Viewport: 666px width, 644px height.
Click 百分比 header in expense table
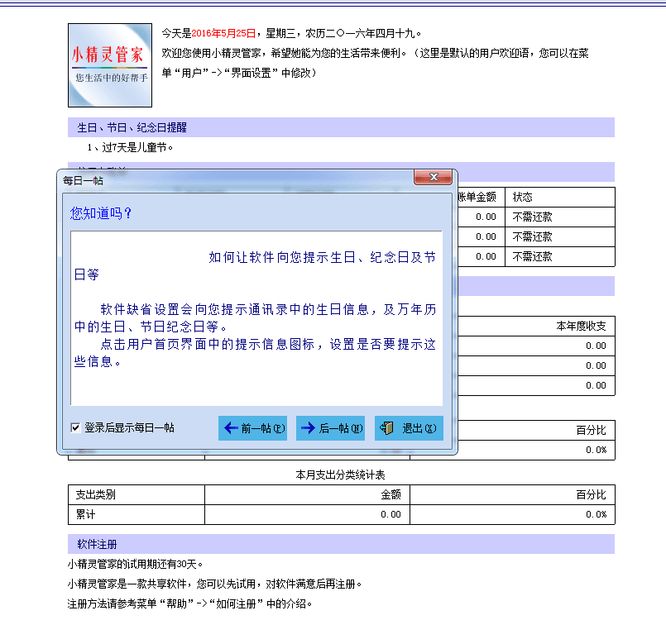click(512, 494)
